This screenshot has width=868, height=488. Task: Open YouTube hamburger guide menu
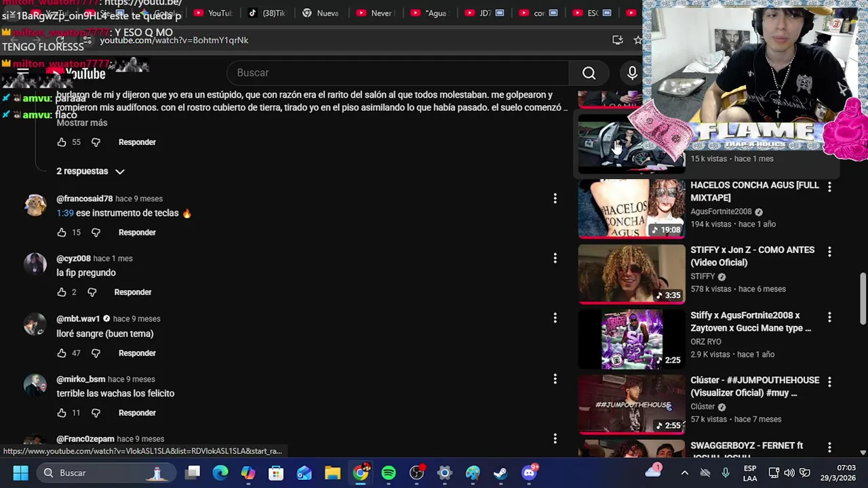[22, 73]
